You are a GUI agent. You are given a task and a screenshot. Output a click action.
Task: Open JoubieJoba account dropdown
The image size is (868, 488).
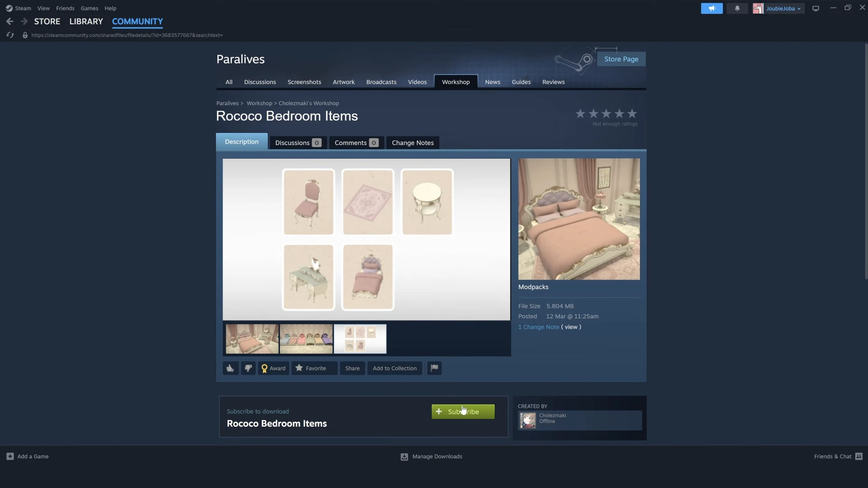(x=783, y=8)
